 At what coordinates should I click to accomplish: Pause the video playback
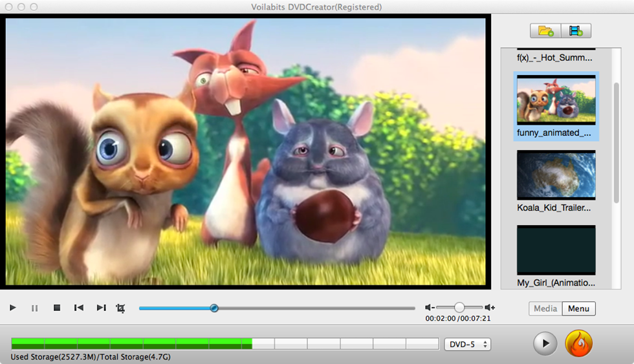pos(34,308)
